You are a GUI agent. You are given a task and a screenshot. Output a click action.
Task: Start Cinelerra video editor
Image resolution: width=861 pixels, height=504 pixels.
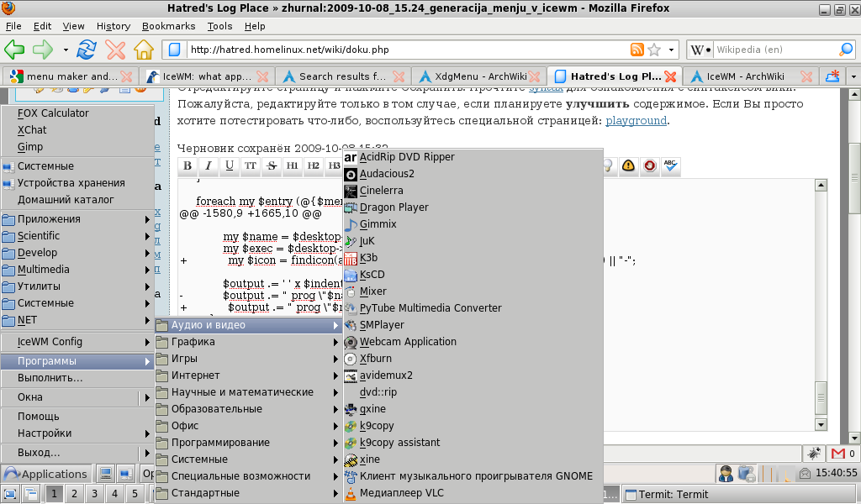(473, 191)
